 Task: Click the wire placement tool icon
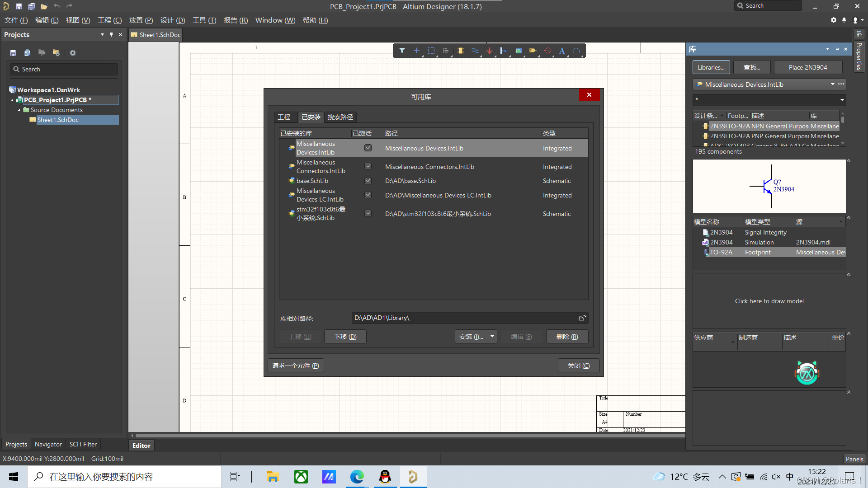[x=475, y=51]
